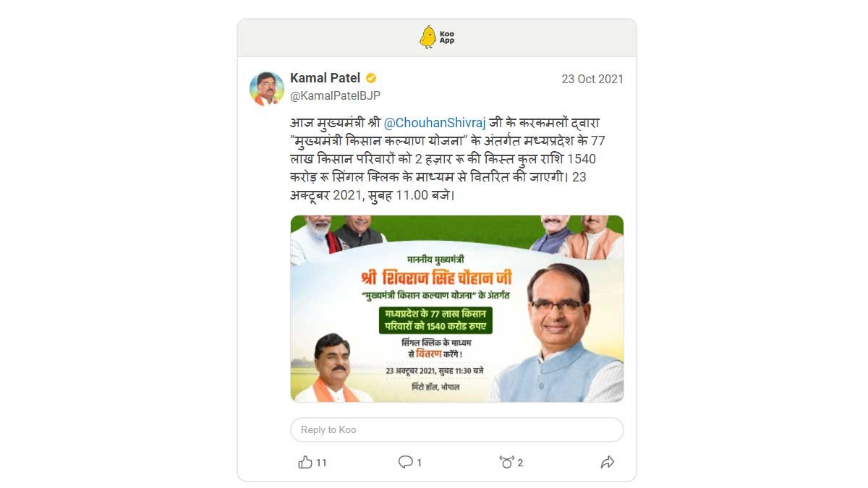Open the Kamal Patel profile name
This screenshot has width=868, height=488.
(x=325, y=78)
